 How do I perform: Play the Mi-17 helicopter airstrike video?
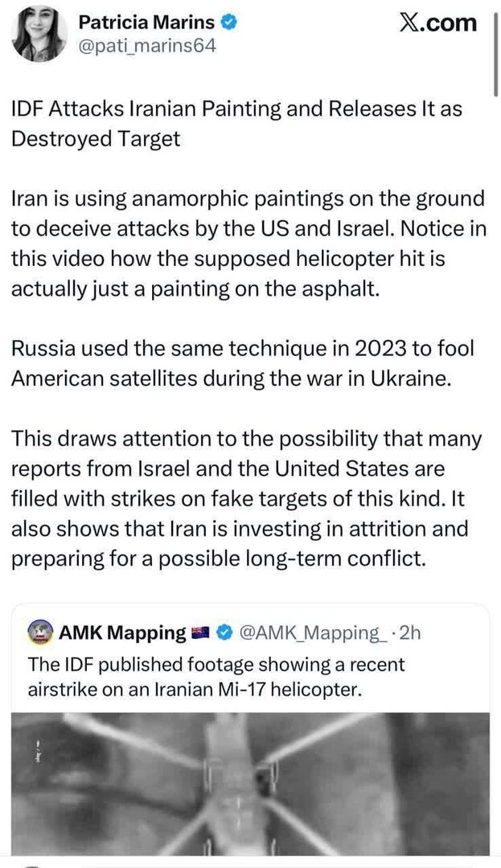pos(250,784)
